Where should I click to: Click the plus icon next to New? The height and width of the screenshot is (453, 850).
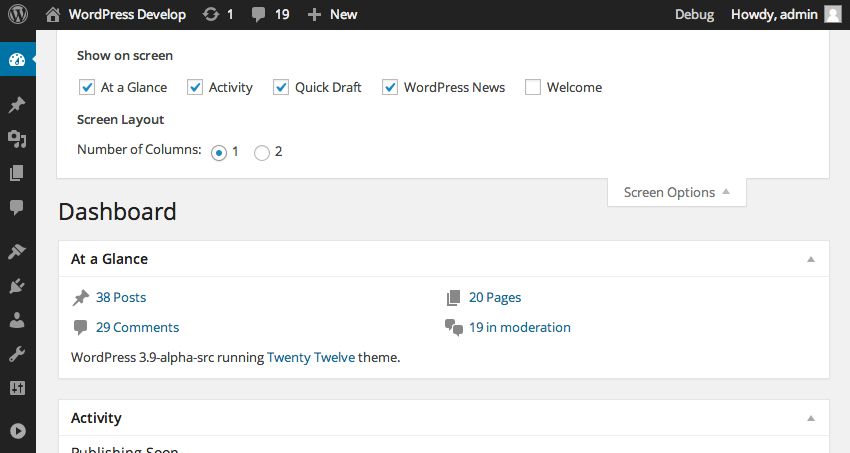[314, 15]
